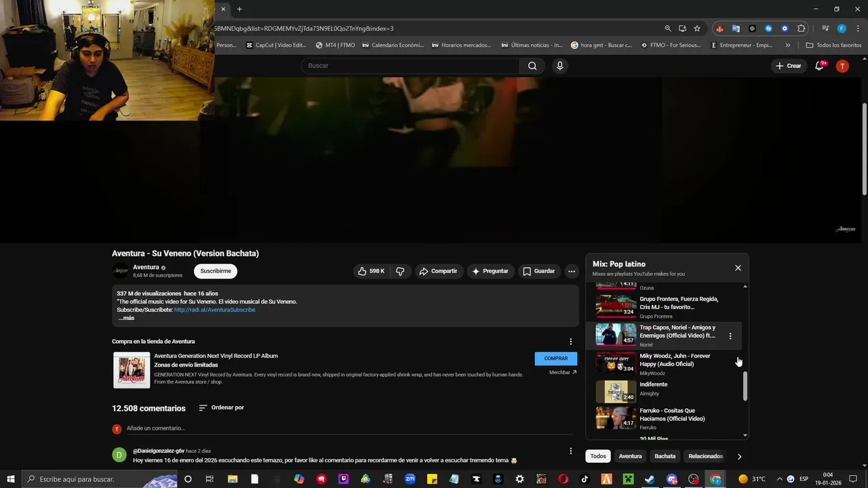Click the playlist panel scrollbar thumb
This screenshot has height=488, width=868.
click(745, 386)
